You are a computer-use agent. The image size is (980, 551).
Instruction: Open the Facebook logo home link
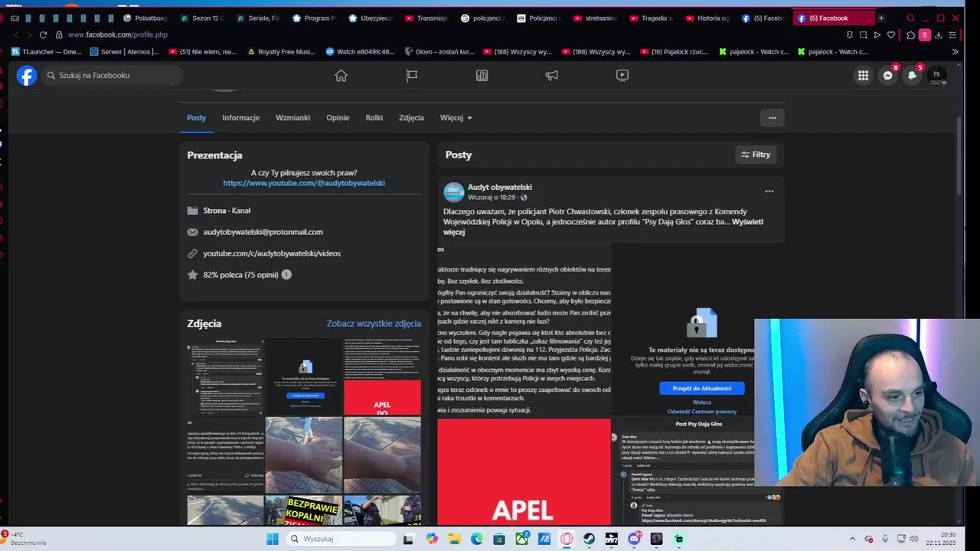coord(27,75)
